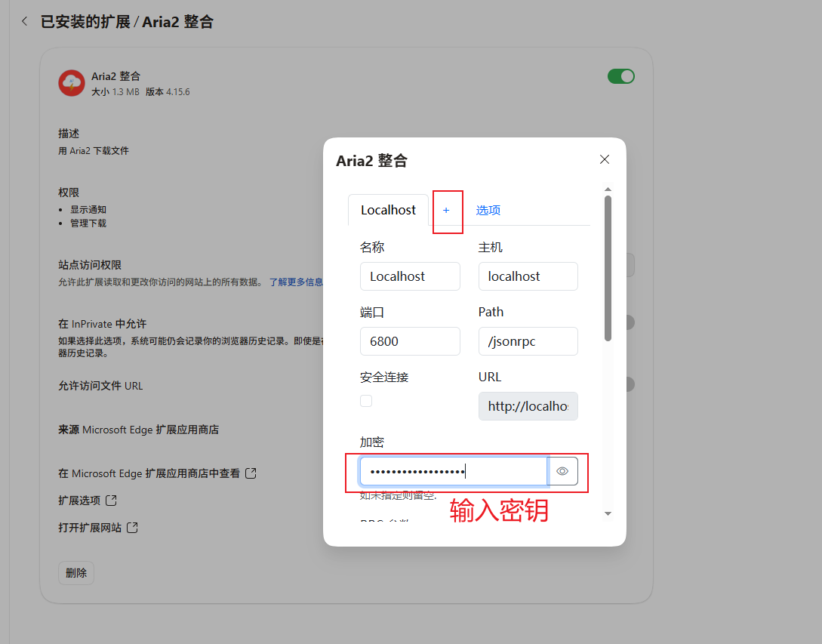
Task: Add a new server with the plus tab
Action: [446, 211]
